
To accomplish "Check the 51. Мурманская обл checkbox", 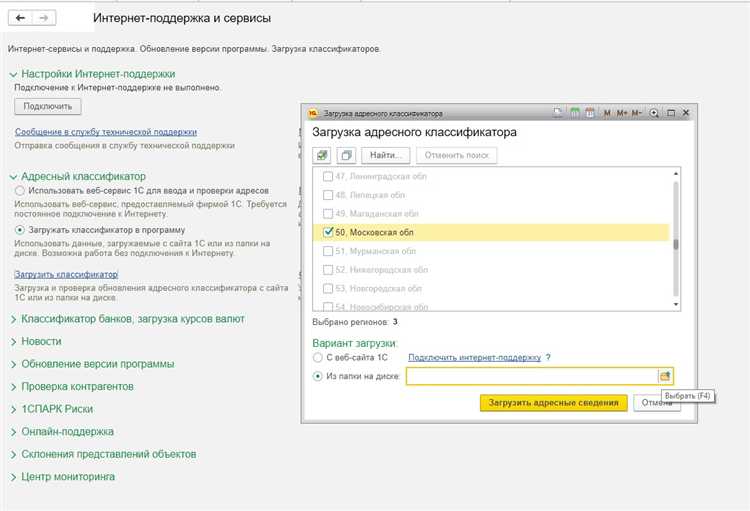I will point(328,251).
